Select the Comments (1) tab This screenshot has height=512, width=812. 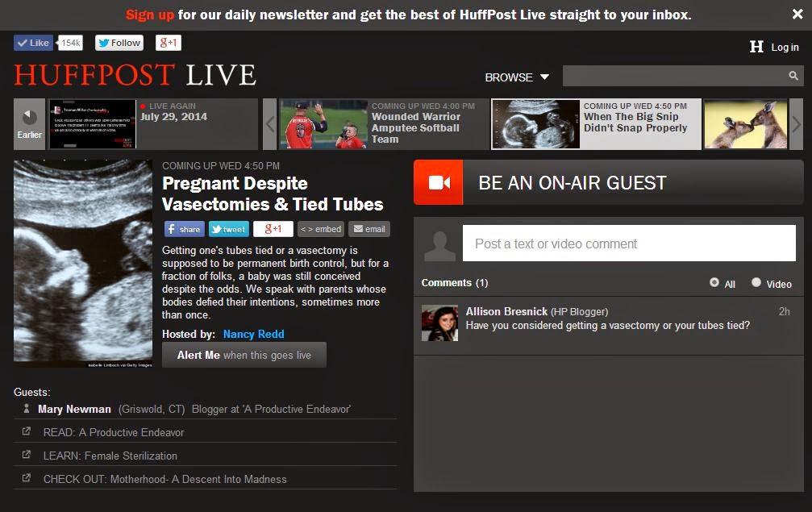(450, 282)
